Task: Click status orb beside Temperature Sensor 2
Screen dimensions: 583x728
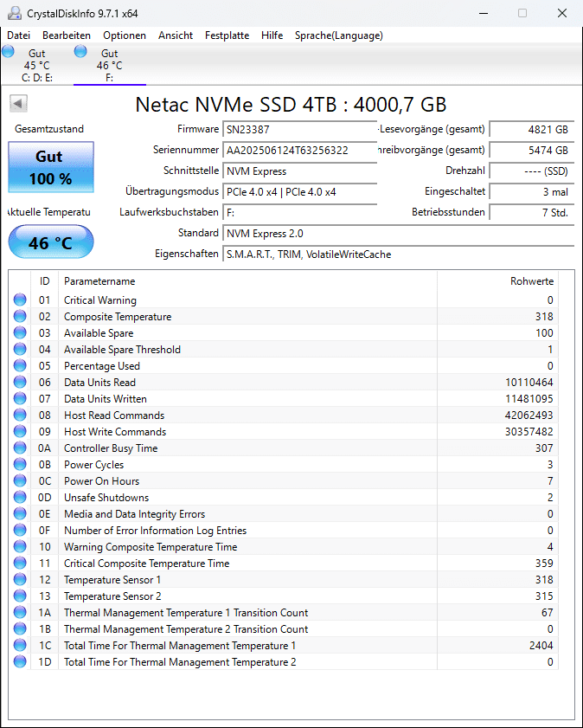Action: 20,596
